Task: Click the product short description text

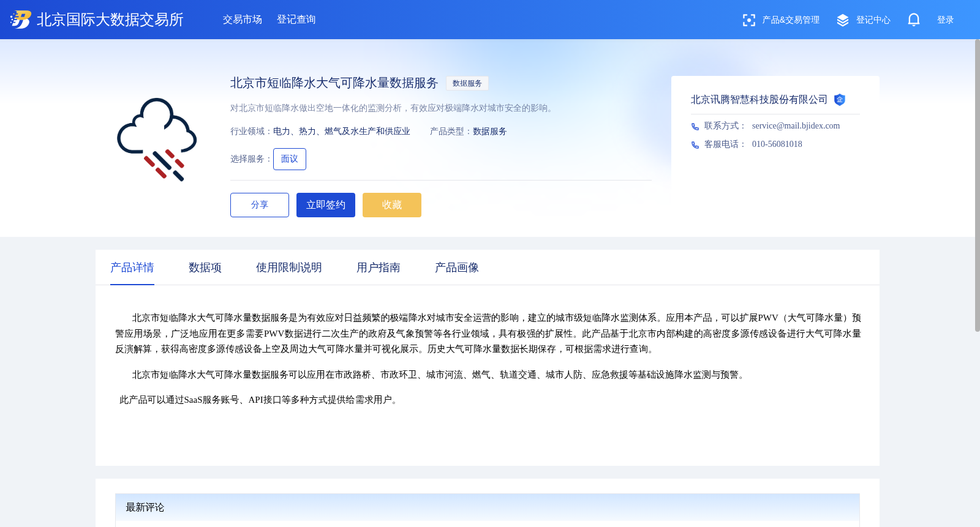Action: [x=393, y=108]
